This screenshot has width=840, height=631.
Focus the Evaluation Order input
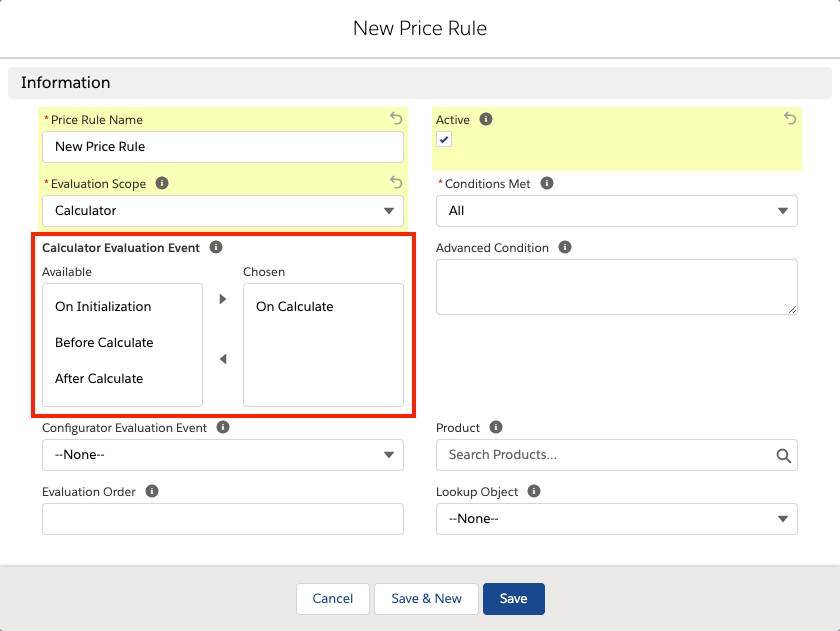pos(223,519)
